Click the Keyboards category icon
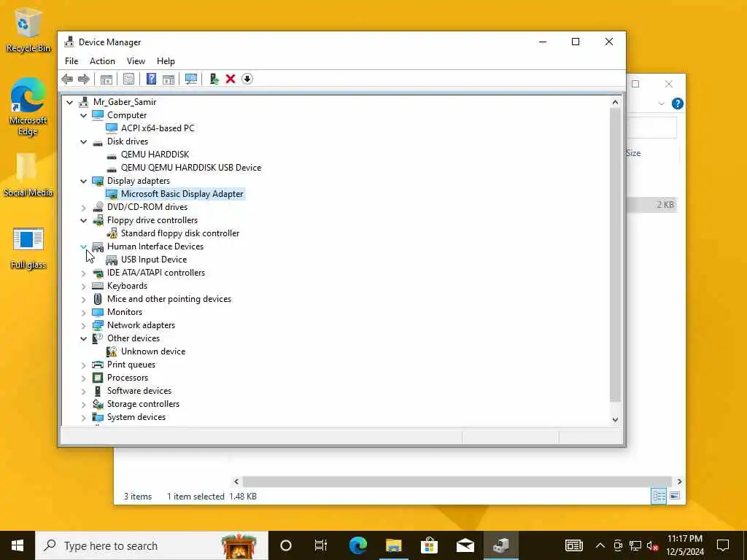 pos(98,286)
